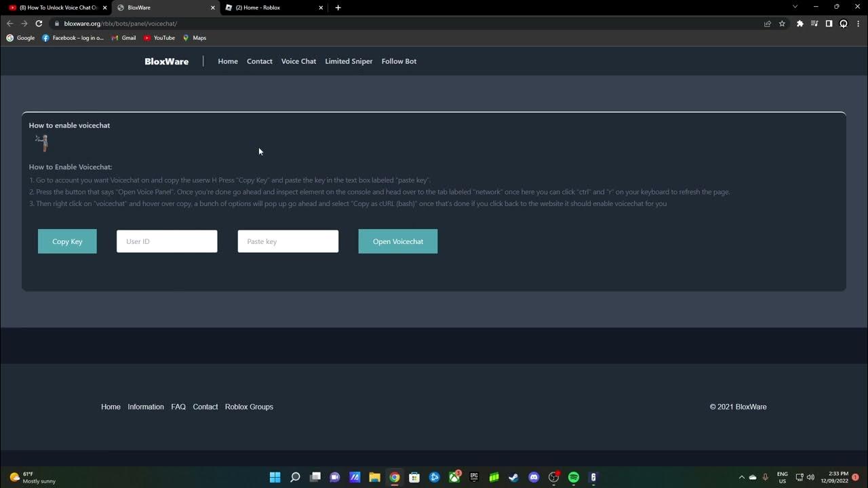The height and width of the screenshot is (488, 868).
Task: Open Contact in the top navigation
Action: point(260,61)
